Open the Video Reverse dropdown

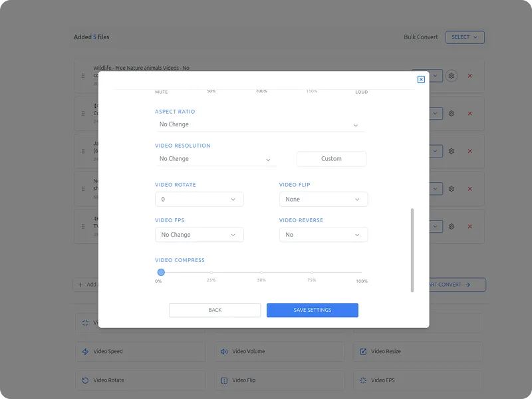pyautogui.click(x=323, y=235)
